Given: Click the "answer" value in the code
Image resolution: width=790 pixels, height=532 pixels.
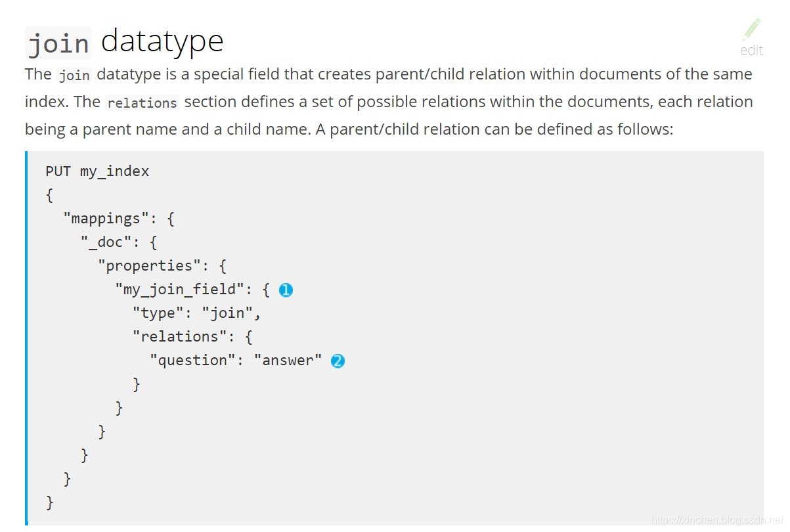Looking at the screenshot, I should 288,361.
